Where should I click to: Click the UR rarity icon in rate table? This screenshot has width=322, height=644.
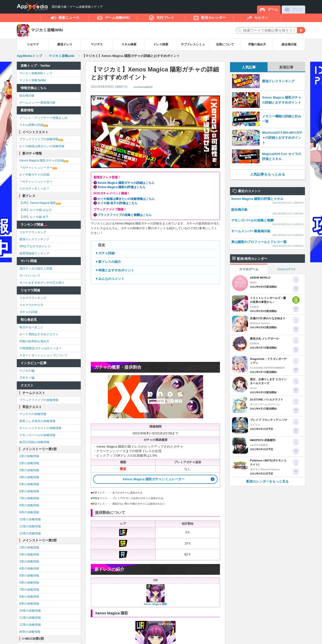[123, 532]
